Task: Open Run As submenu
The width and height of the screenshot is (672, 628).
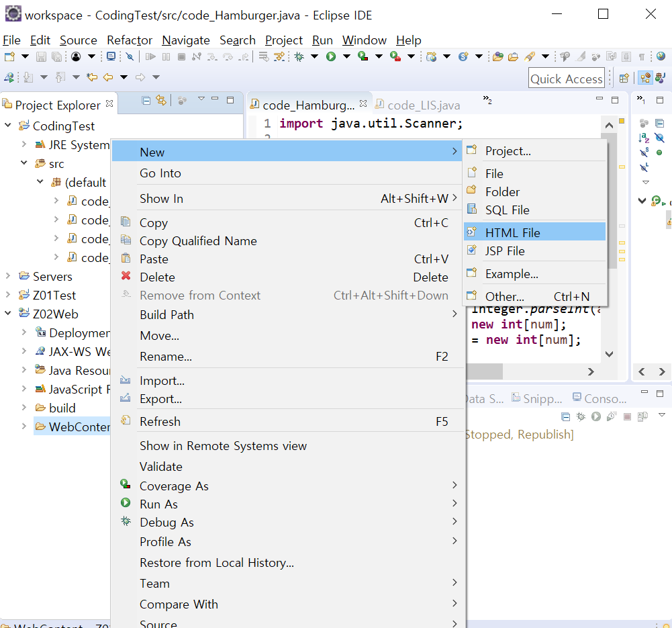Action: (x=287, y=504)
